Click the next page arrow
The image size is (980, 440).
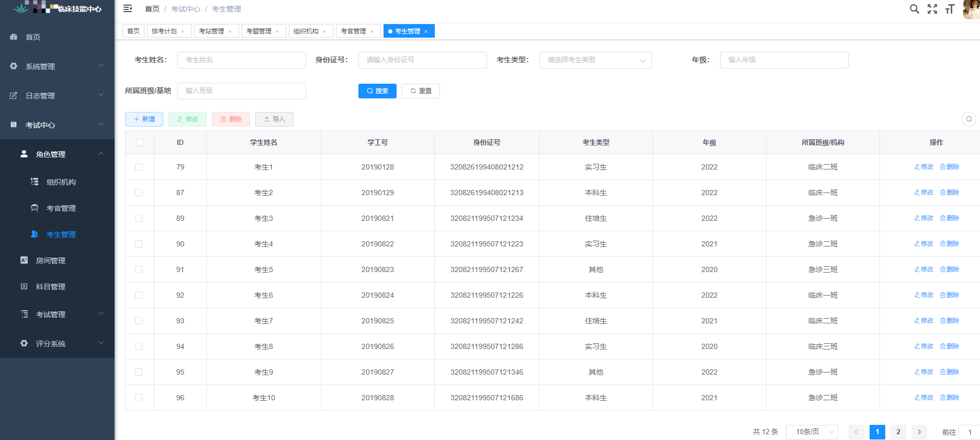(x=919, y=432)
